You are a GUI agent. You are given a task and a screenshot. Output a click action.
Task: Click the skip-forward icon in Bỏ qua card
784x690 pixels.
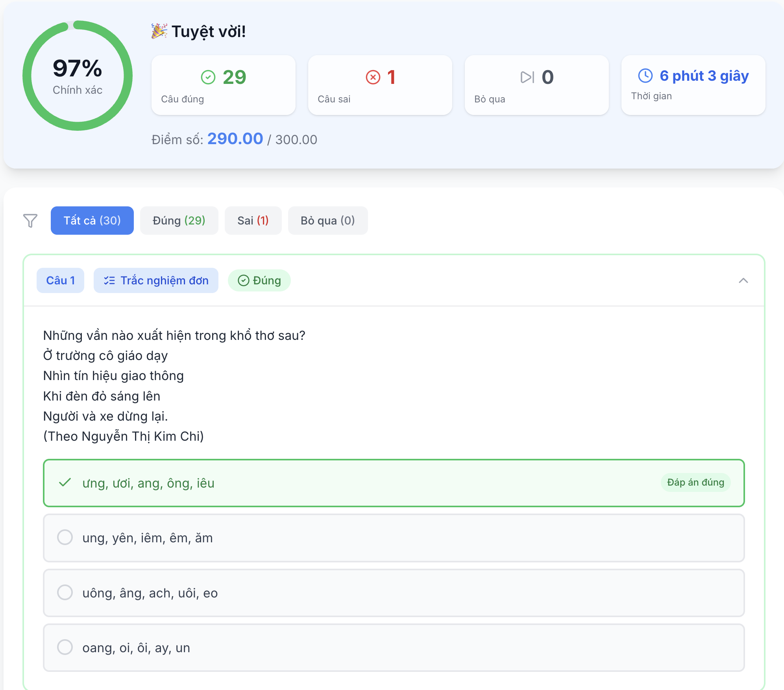coord(527,77)
